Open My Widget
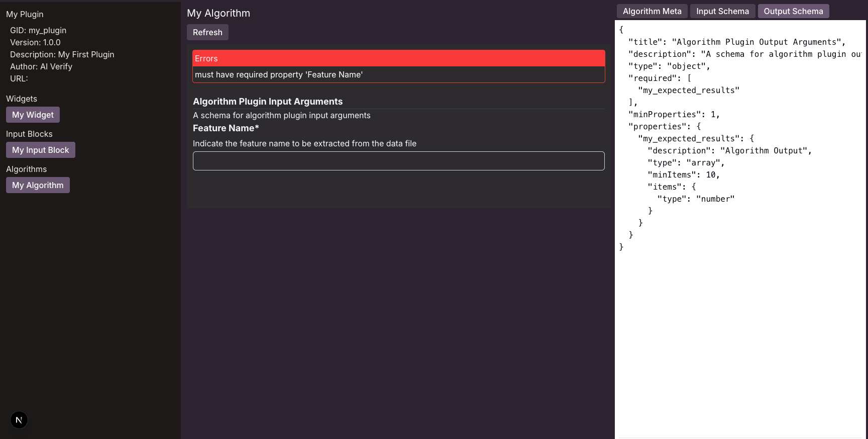This screenshot has width=868, height=439. [x=33, y=115]
